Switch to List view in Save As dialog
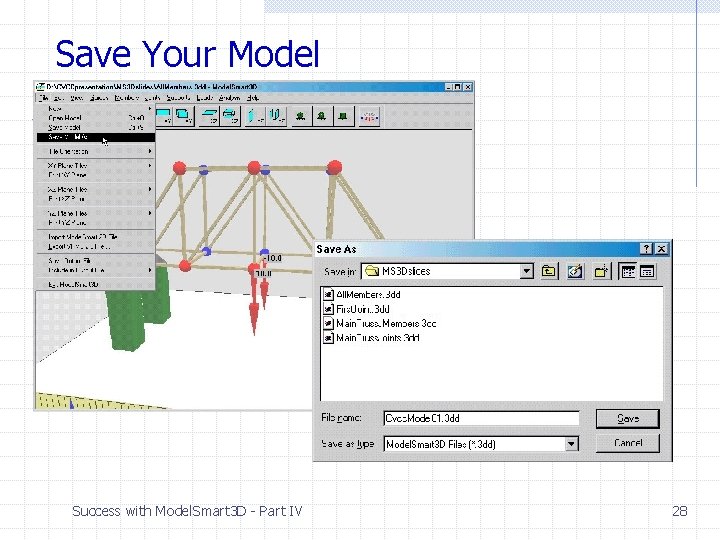Viewport: 720px width, 540px height. [x=628, y=271]
